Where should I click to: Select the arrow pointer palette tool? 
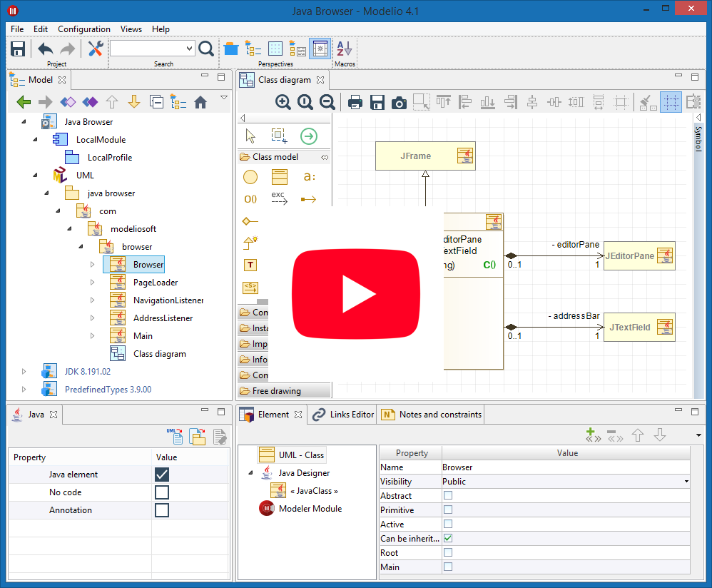pyautogui.click(x=250, y=136)
